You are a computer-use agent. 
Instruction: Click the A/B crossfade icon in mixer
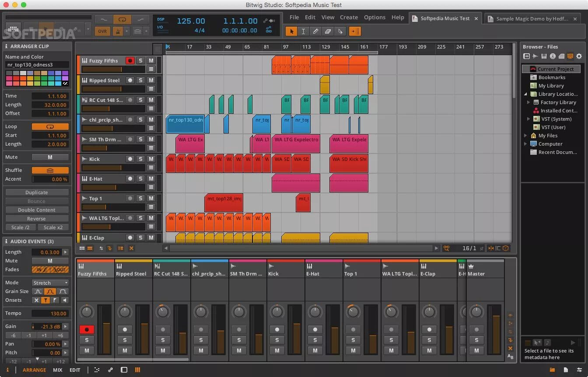[x=510, y=356]
